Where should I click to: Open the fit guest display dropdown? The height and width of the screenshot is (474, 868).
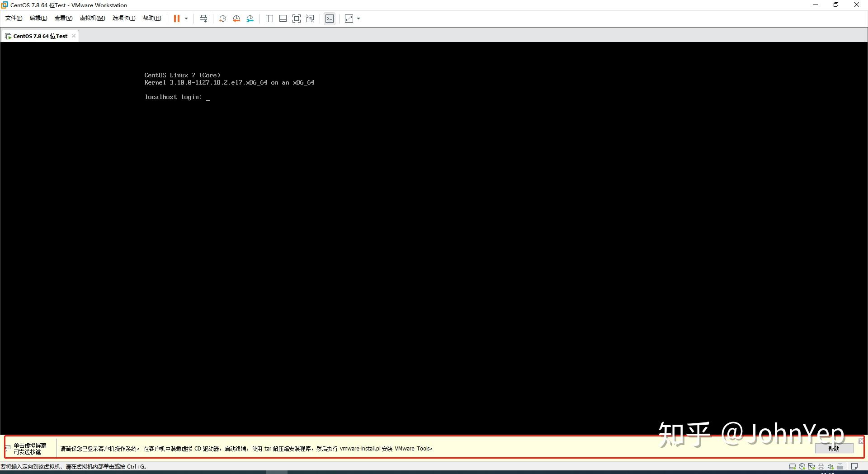click(x=358, y=19)
